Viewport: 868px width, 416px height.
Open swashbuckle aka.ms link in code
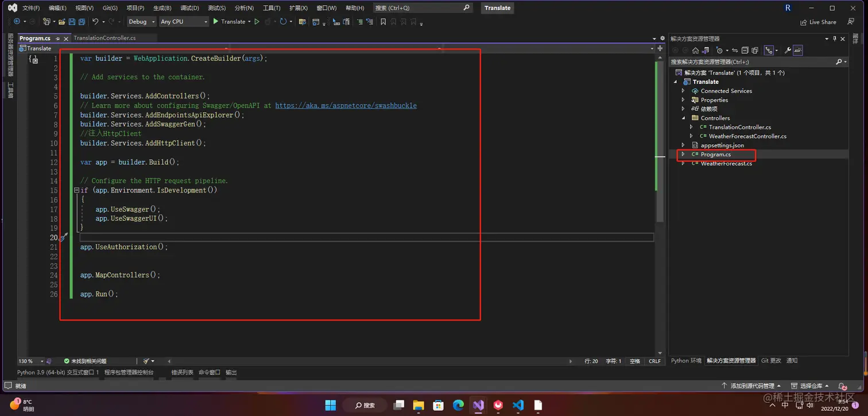346,106
